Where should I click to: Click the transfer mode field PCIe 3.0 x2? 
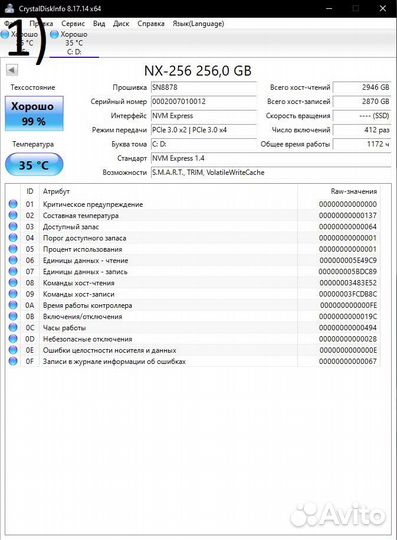[204, 130]
